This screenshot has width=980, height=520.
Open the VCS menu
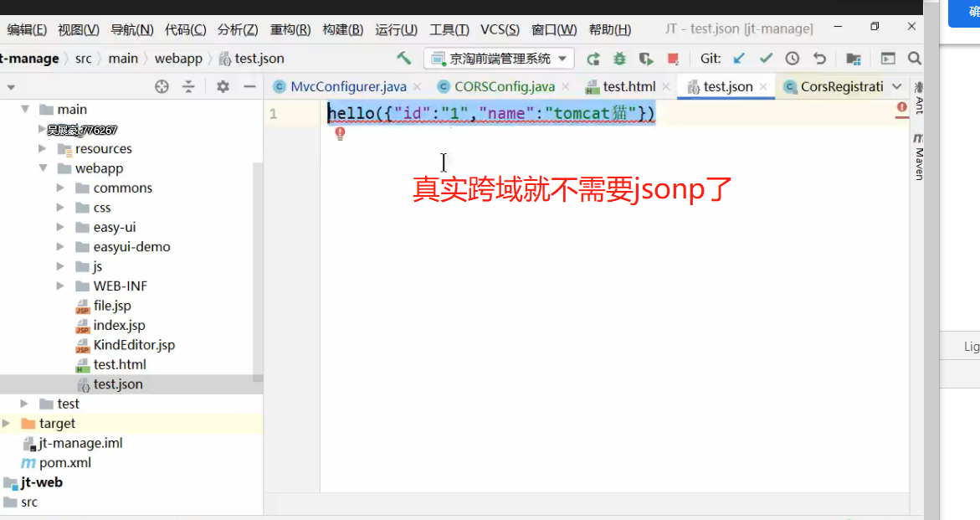500,29
